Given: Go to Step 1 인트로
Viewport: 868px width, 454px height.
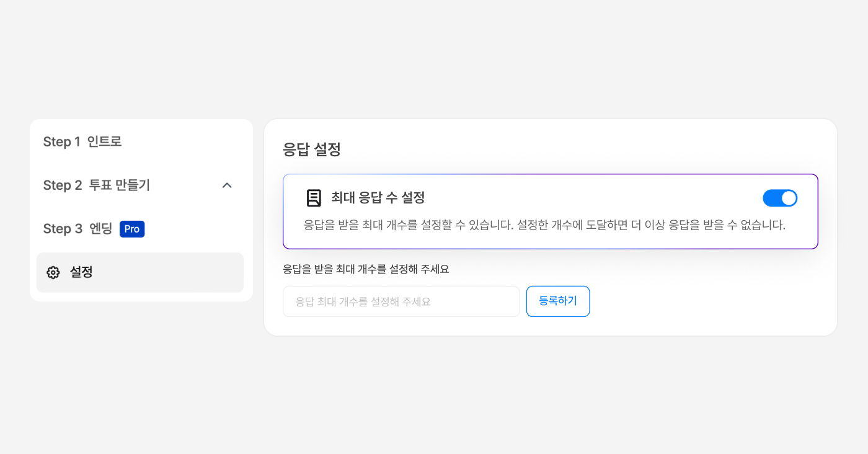Looking at the screenshot, I should (x=82, y=142).
